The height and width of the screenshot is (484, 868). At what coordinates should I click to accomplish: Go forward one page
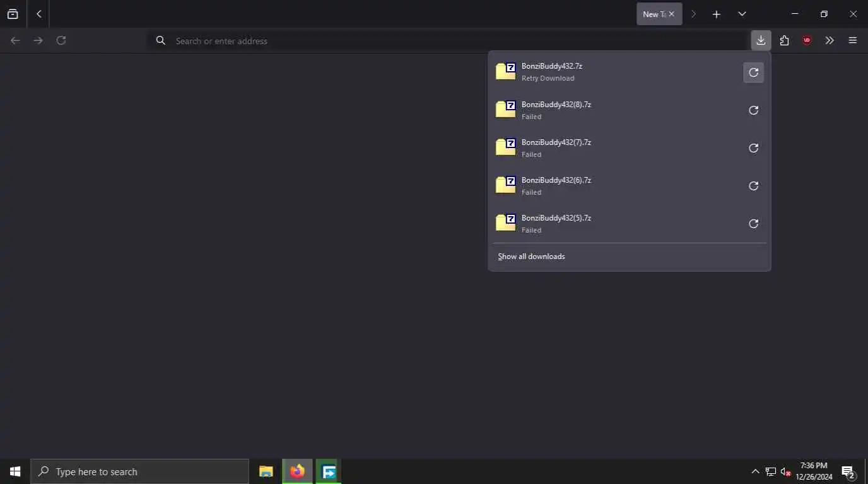point(38,40)
